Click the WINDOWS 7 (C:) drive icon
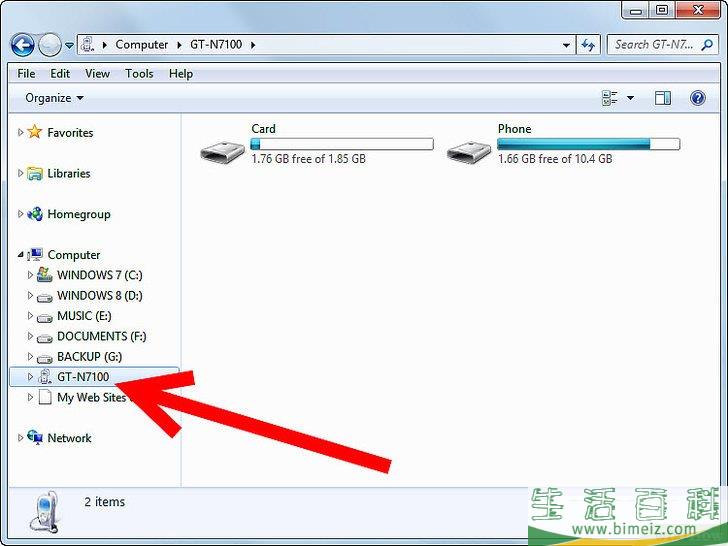Image resolution: width=728 pixels, height=546 pixels. tap(45, 274)
